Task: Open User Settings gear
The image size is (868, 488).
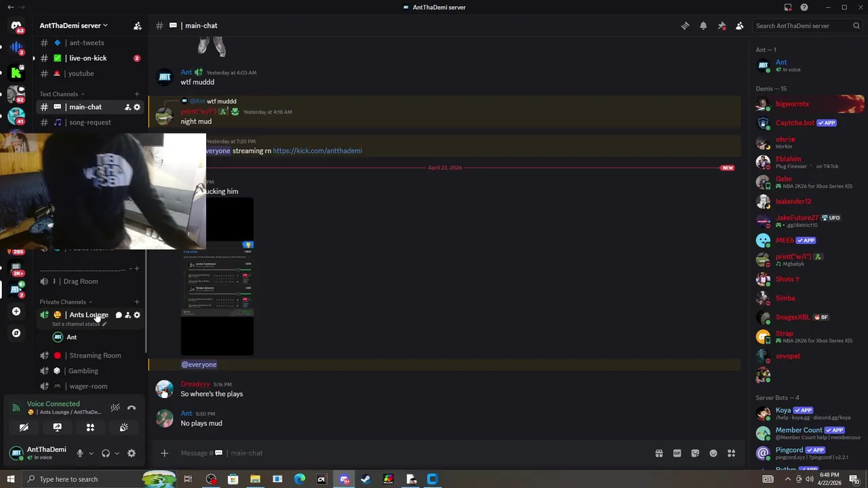Action: [x=132, y=453]
